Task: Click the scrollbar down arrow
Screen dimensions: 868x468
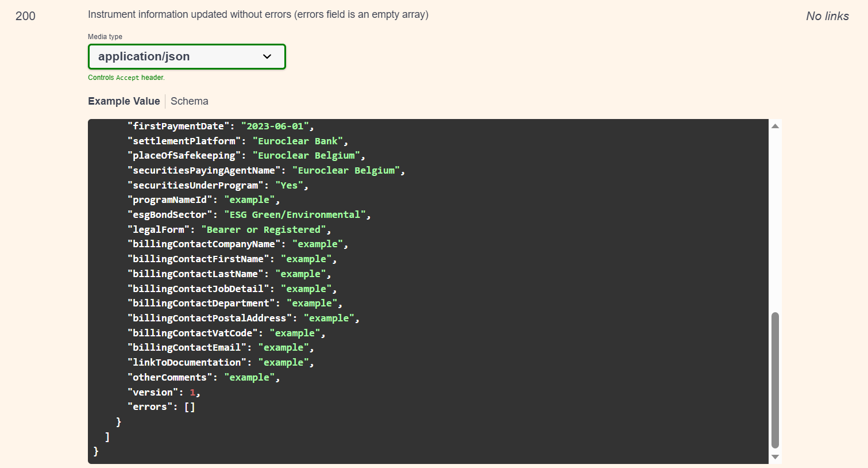Action: [x=775, y=457]
